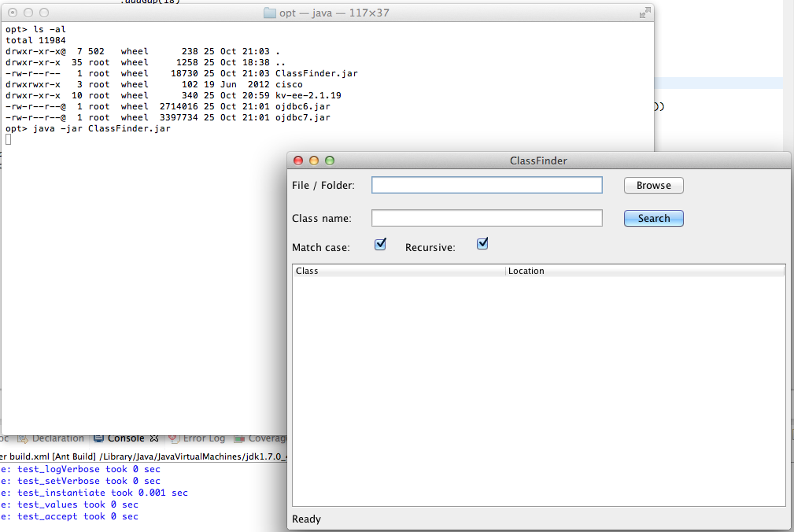Click the ClassFinder window title text
This screenshot has width=794, height=532.
coord(538,161)
